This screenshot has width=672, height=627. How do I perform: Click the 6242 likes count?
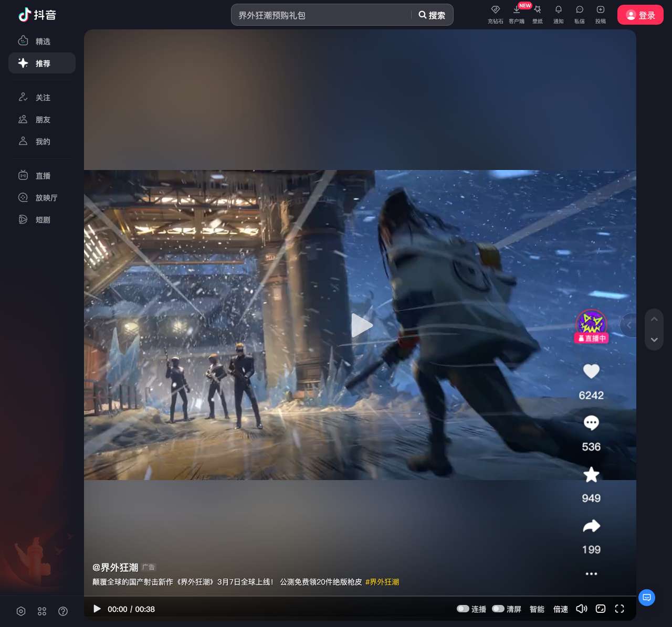point(591,395)
